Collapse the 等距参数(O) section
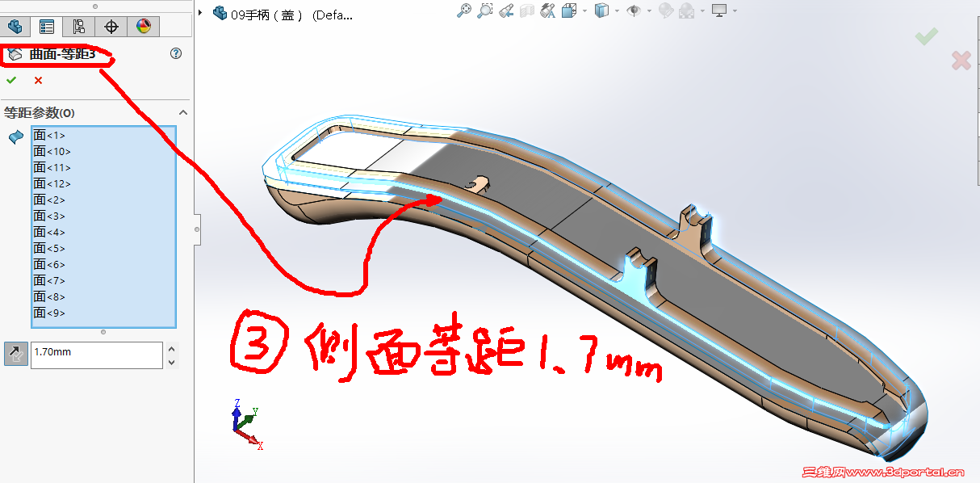 (183, 113)
